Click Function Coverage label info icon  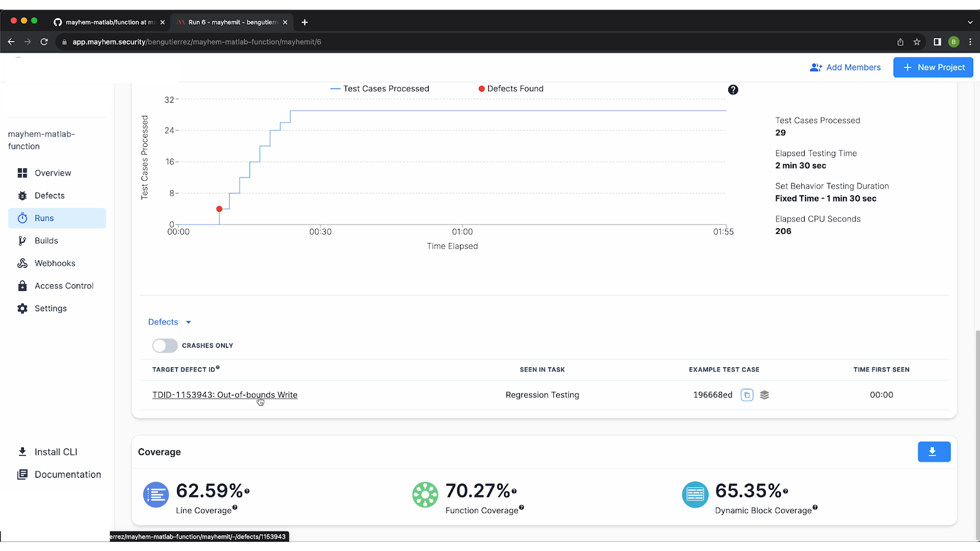click(x=521, y=508)
